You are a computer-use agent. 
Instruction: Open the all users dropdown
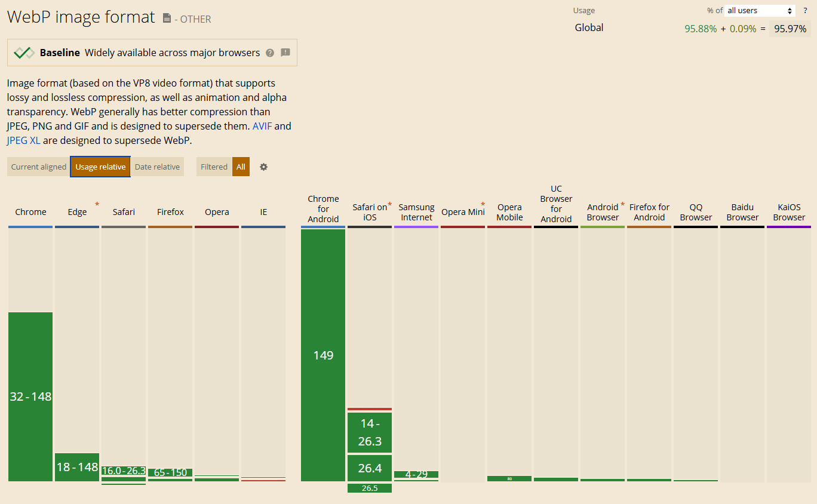(x=760, y=11)
